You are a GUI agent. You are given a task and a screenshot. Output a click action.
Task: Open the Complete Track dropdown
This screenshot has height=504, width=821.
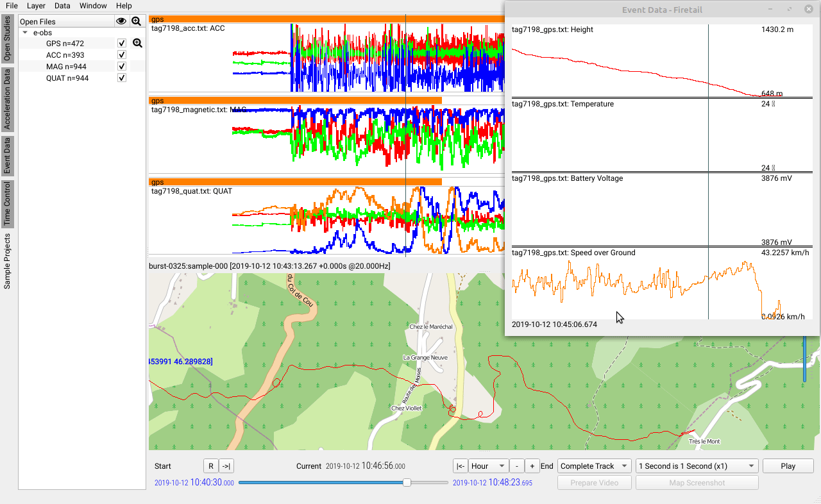[594, 466]
